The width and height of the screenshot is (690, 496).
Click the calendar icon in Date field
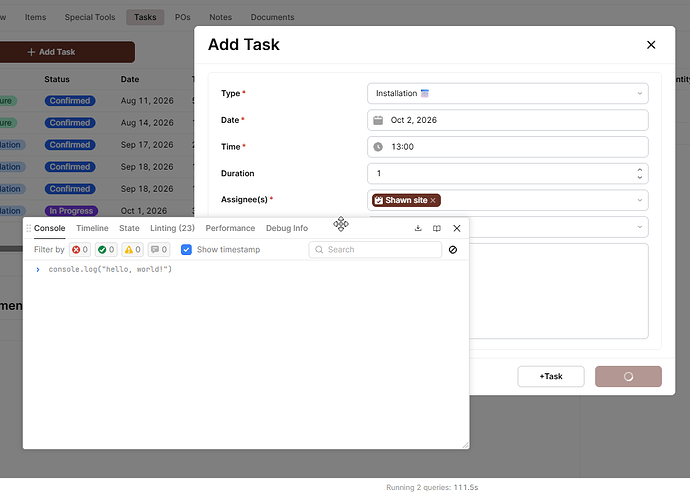tap(378, 120)
